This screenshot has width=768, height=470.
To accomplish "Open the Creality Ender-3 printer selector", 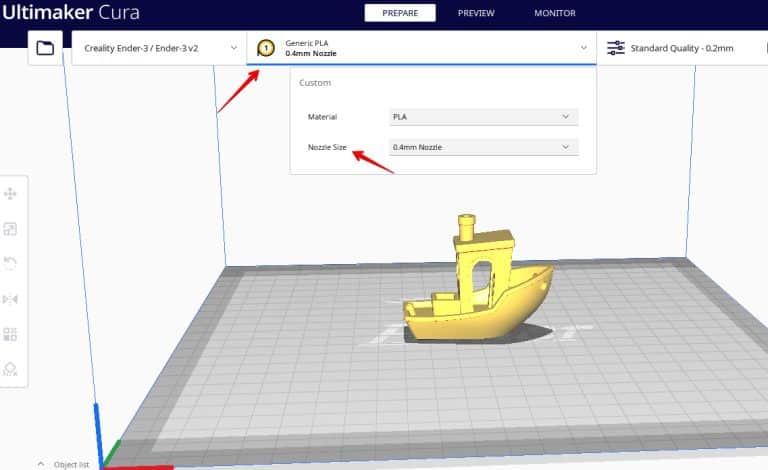I will tap(159, 48).
